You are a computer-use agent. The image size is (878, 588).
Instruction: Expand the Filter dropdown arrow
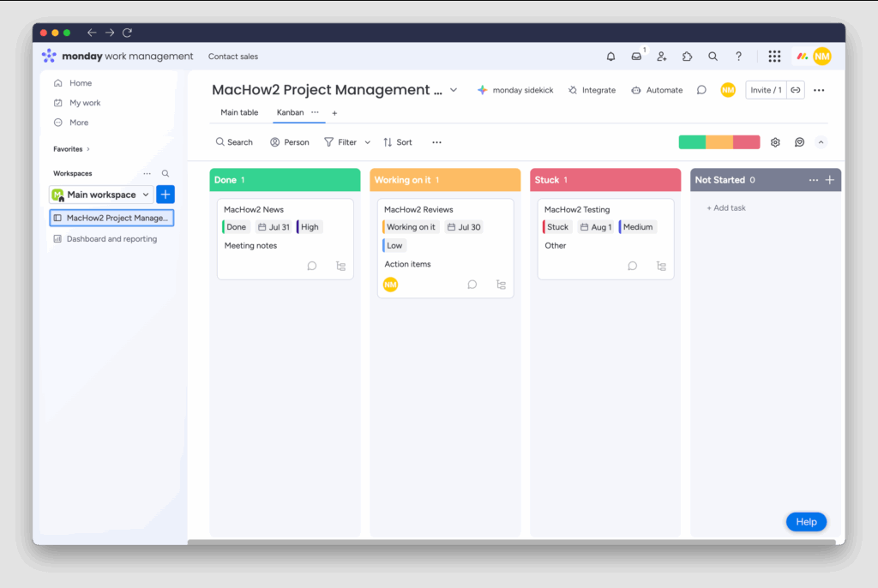tap(367, 142)
